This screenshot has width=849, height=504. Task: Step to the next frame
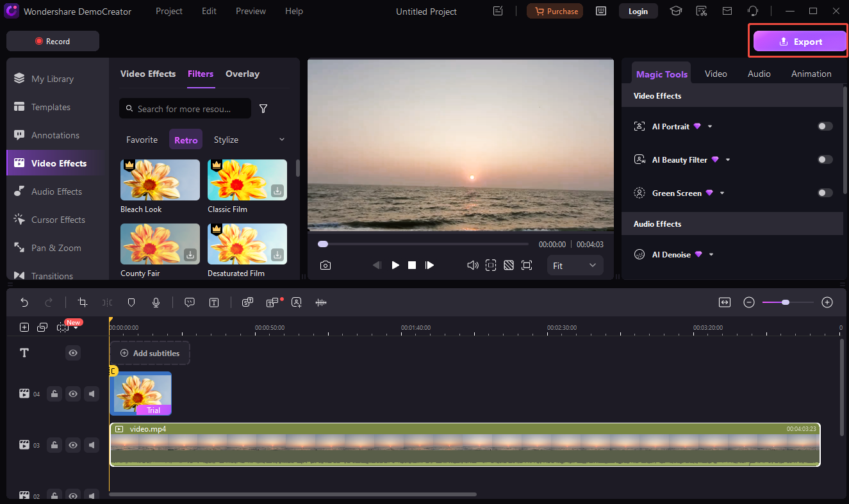(430, 265)
